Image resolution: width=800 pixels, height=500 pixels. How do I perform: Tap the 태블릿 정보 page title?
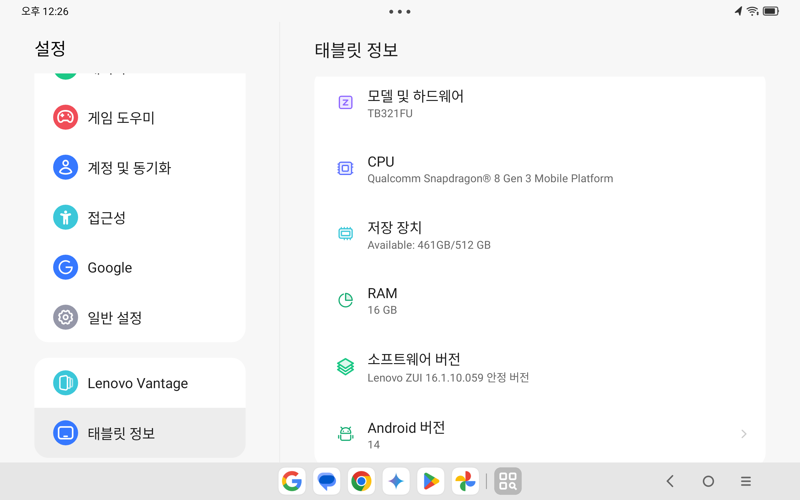pyautogui.click(x=356, y=50)
